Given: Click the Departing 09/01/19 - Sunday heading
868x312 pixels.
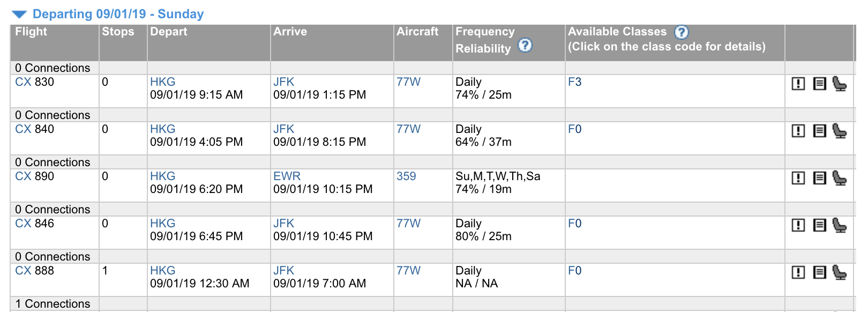Looking at the screenshot, I should (118, 14).
